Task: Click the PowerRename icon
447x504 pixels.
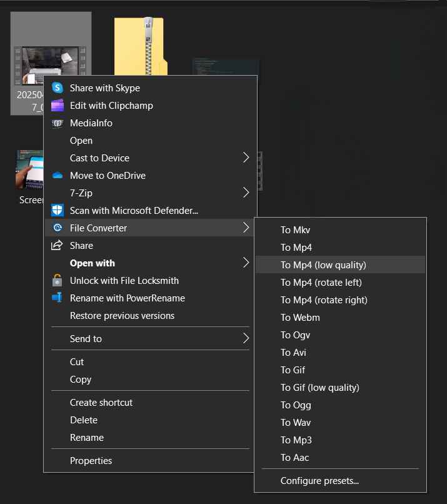Action: [x=57, y=298]
